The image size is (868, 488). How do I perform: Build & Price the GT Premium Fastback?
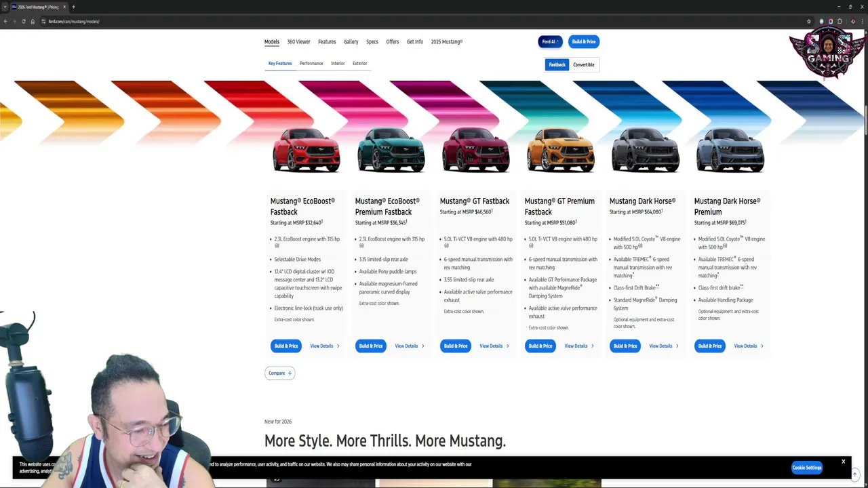click(540, 346)
